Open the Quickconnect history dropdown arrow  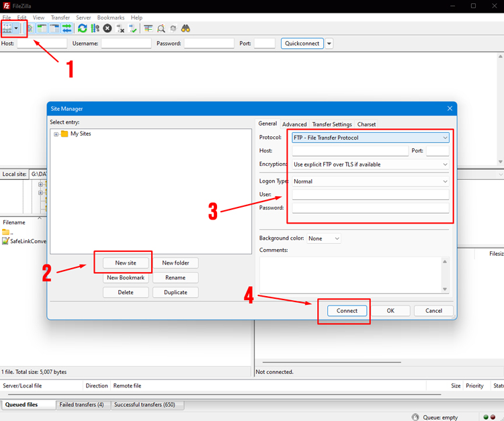click(x=329, y=44)
